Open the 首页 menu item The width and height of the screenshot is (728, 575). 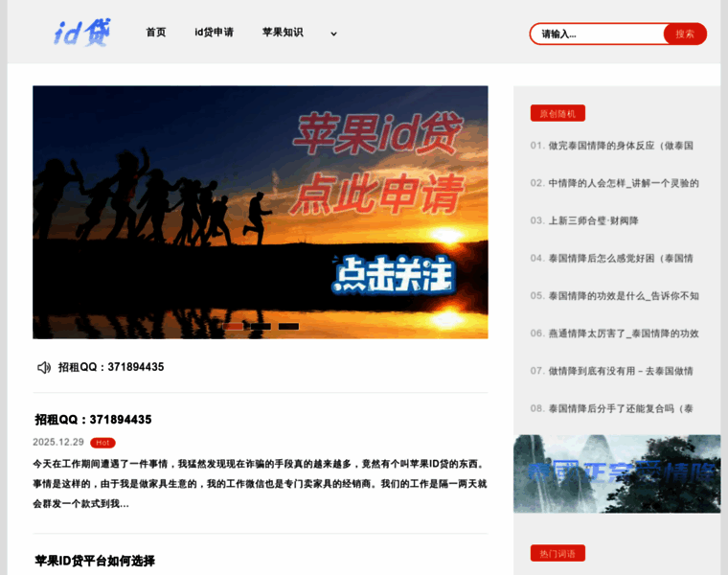156,32
